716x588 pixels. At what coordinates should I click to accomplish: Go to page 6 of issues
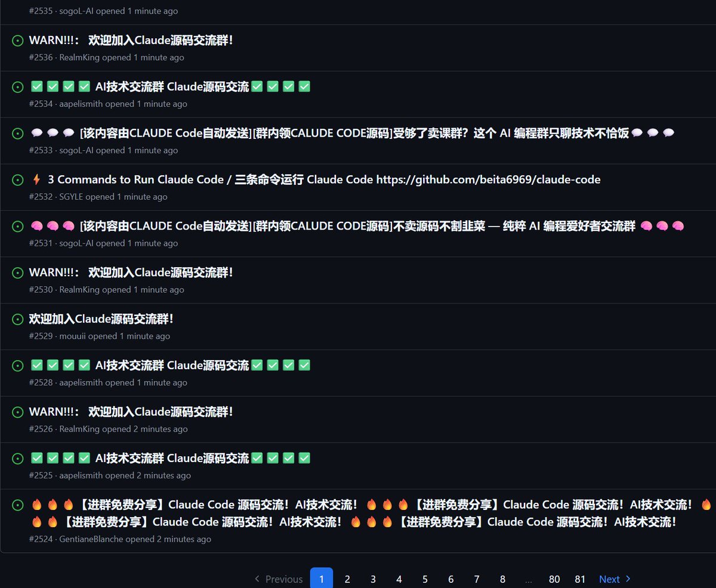coord(450,579)
